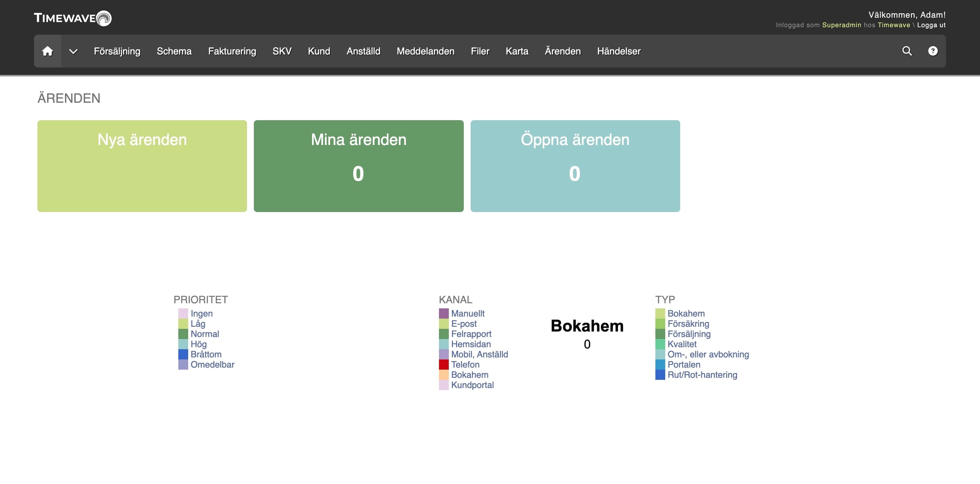The image size is (980, 484).
Task: Open the Ärenden menu item
Action: [x=563, y=51]
